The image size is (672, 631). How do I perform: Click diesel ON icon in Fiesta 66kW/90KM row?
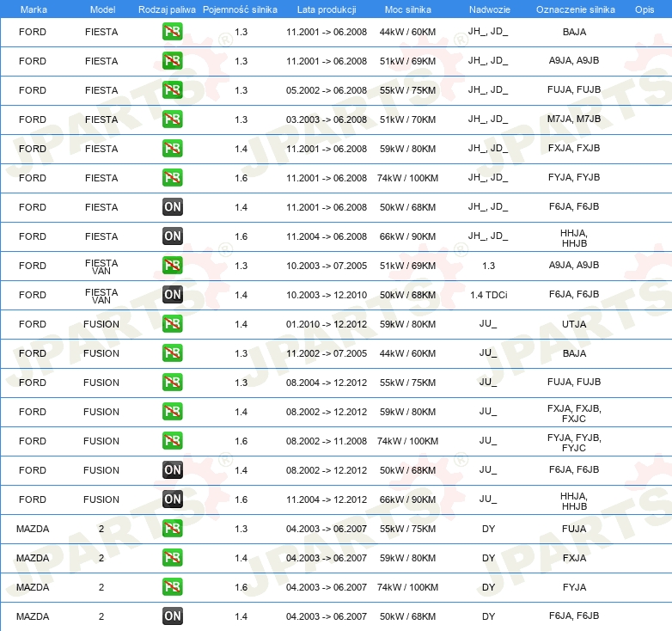tap(172, 236)
